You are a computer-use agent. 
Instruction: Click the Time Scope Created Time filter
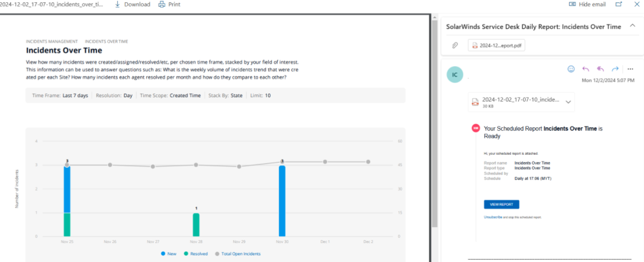tap(170, 95)
